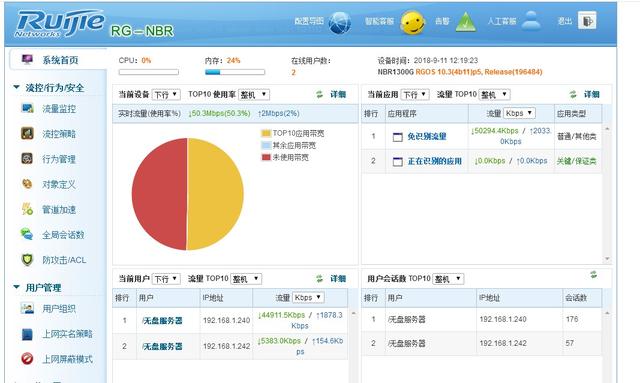Open 当前设备 direction dropdown 下行
640x383 pixels.
166,95
